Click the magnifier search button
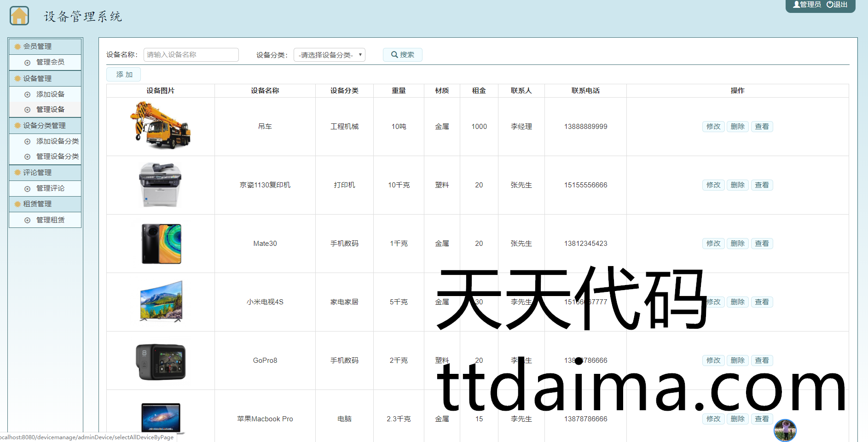 [402, 55]
